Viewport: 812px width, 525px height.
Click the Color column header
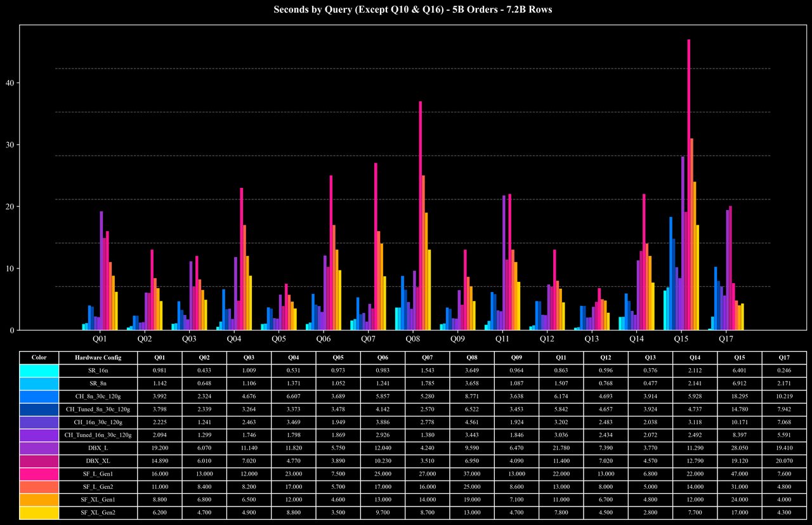click(39, 357)
